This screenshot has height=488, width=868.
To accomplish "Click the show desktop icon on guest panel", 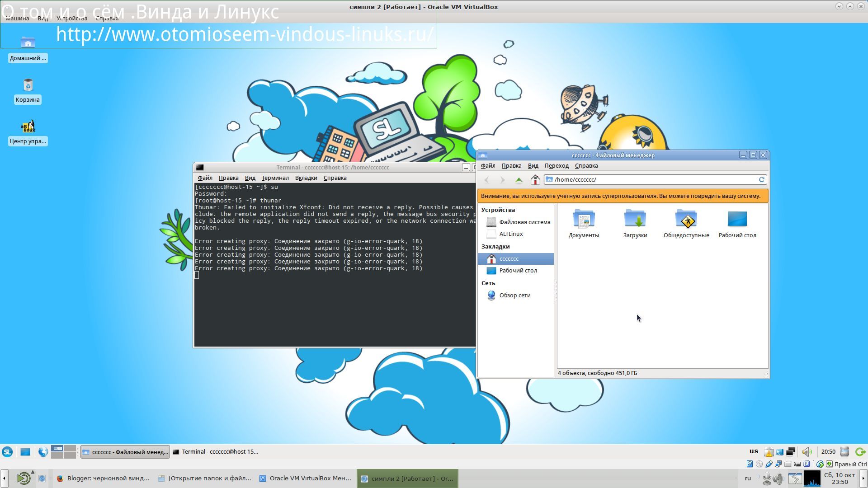I will click(x=25, y=452).
